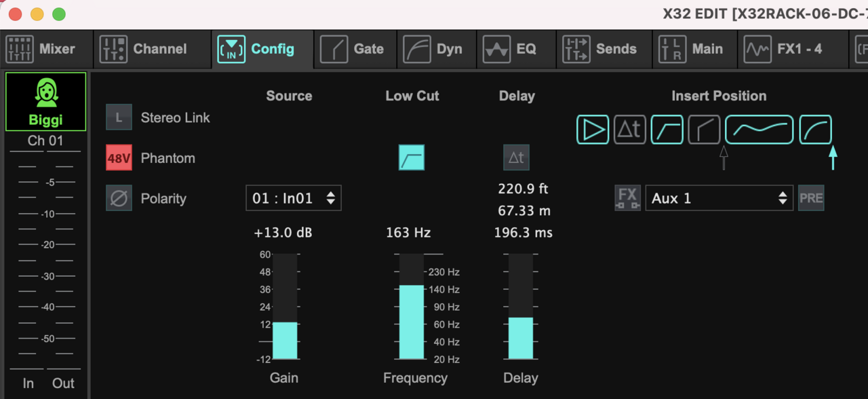Screen dimensions: 868x399
Task: Click the Out meter label
Action: (63, 383)
